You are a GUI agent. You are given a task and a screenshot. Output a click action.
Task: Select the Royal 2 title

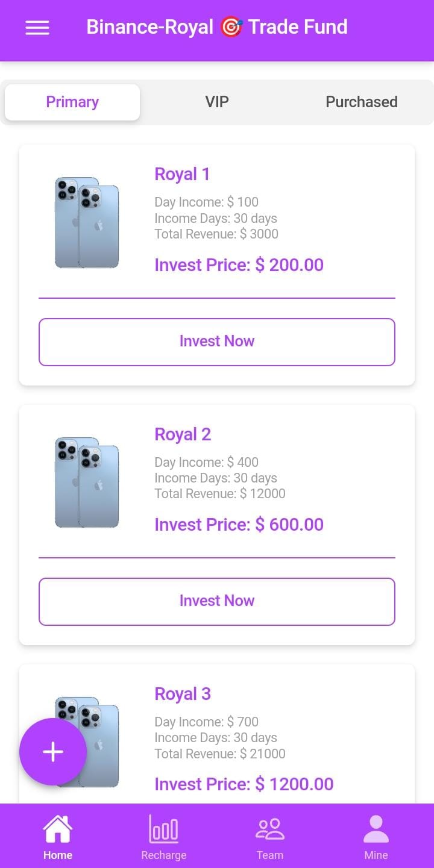[x=183, y=434]
